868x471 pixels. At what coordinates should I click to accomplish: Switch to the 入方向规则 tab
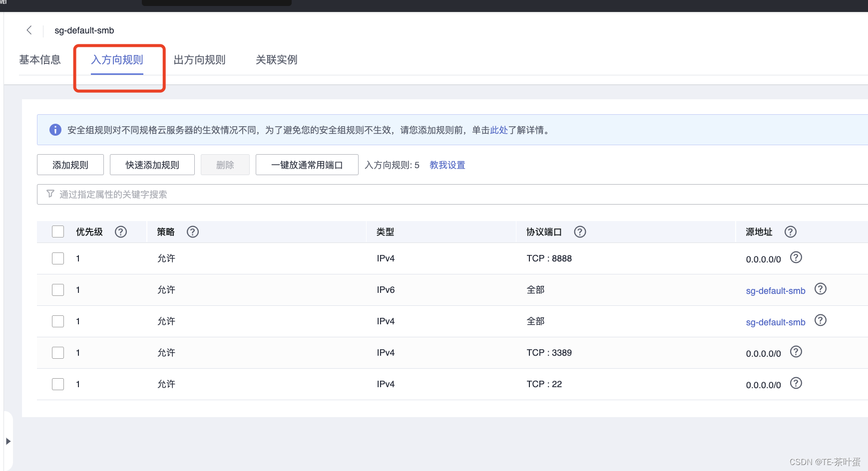(117, 60)
